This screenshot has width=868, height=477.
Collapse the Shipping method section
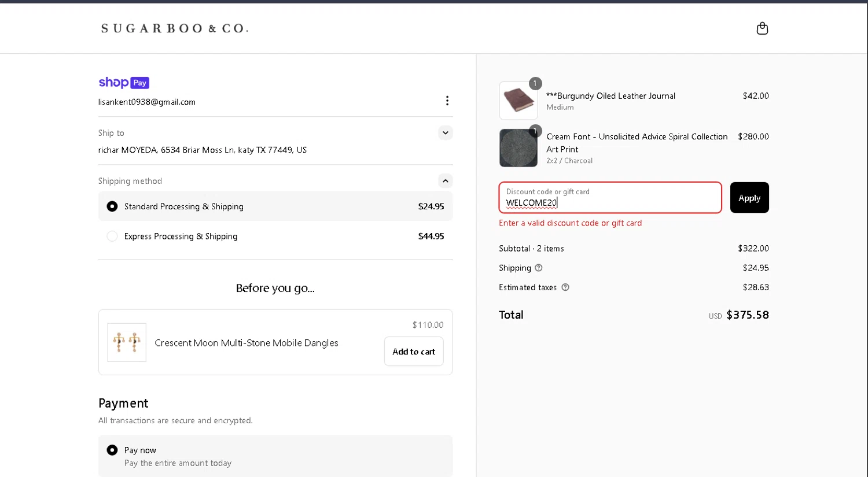[445, 181]
